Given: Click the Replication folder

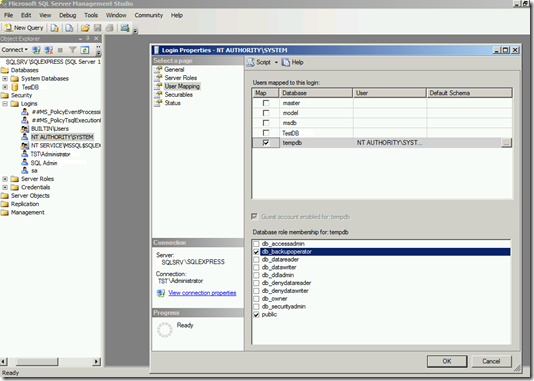Looking at the screenshot, I should coord(25,204).
